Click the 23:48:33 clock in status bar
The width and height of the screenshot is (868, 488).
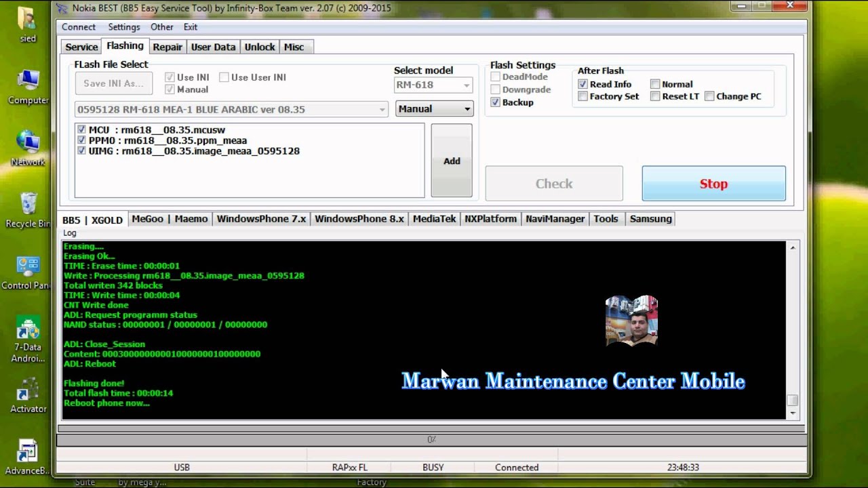683,468
